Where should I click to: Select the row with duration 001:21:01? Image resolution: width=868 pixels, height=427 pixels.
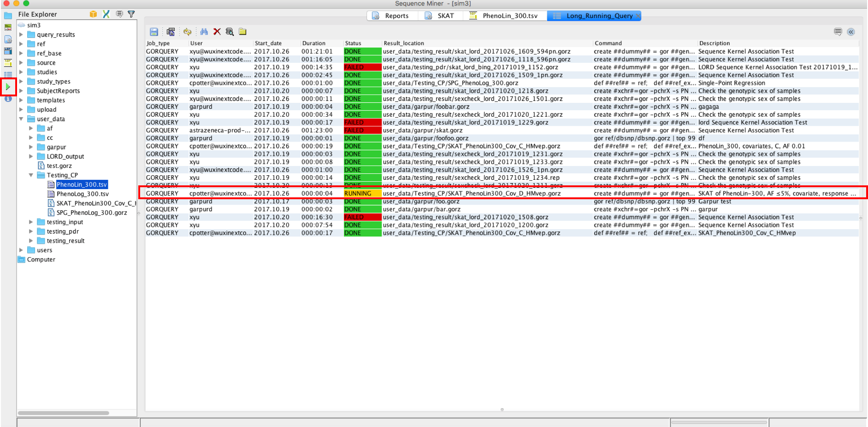[502, 52]
